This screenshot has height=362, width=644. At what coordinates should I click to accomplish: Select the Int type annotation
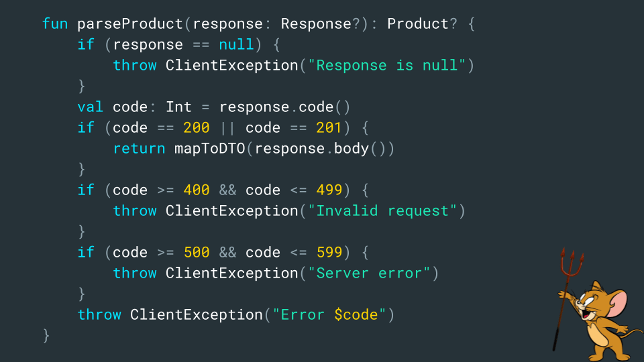pos(178,107)
